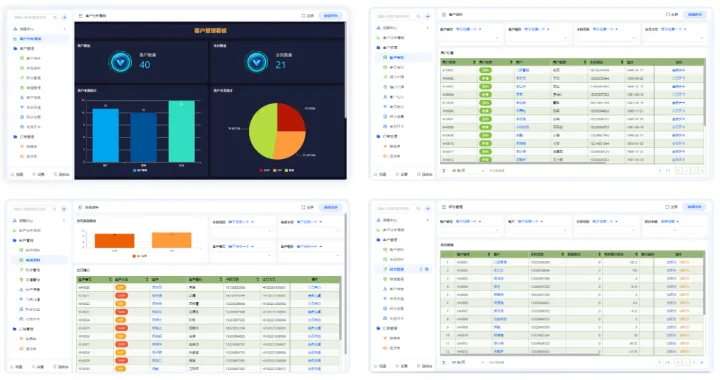This screenshot has height=380, width=720.
Task: Open the top filter combo box beside the orange member chart
Action: click(x=242, y=231)
